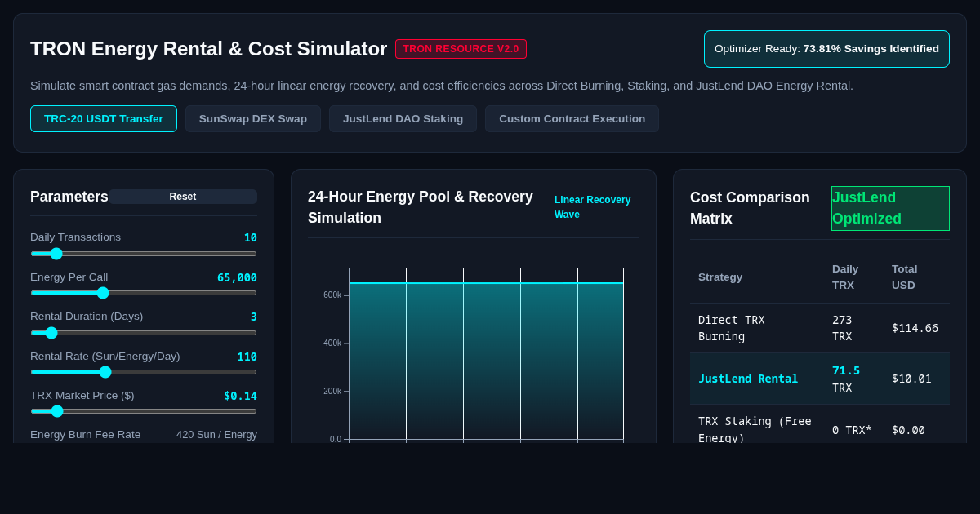
Task: Choose the JustLend DAO Staking tab
Action: click(x=403, y=118)
